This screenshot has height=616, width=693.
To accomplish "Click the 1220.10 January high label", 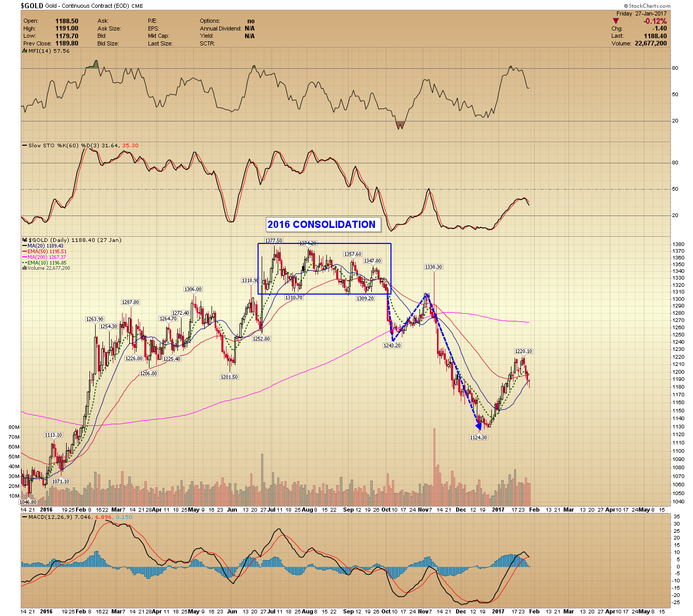I will [523, 351].
